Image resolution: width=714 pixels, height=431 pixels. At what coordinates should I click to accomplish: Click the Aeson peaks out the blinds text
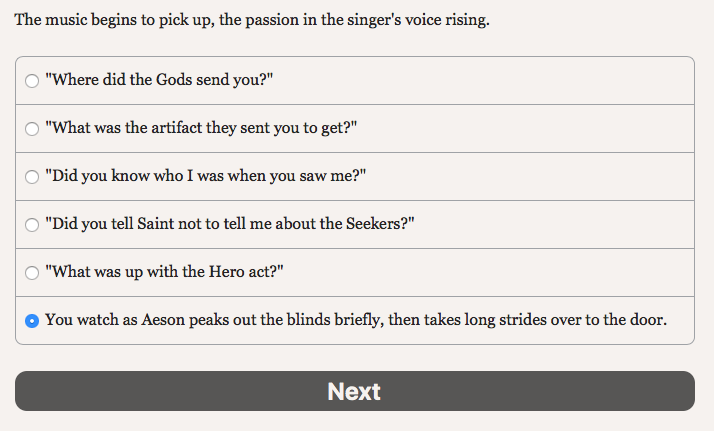click(x=355, y=320)
